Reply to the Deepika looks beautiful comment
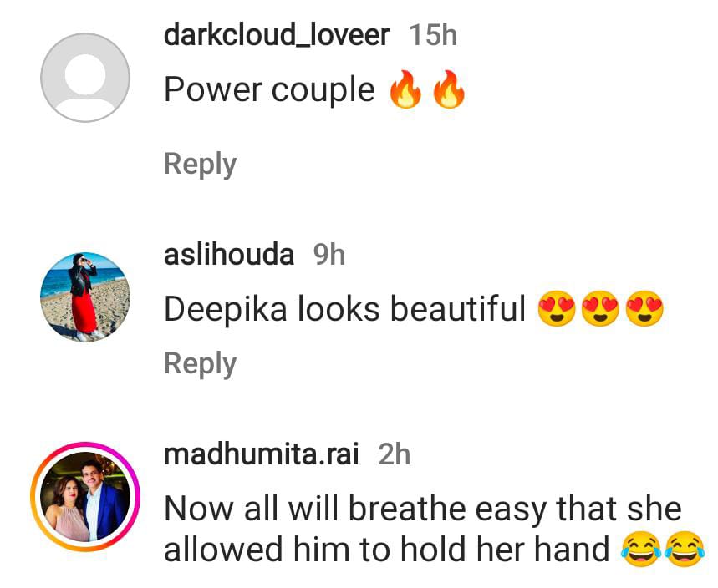The height and width of the screenshot is (588, 718). 200,364
